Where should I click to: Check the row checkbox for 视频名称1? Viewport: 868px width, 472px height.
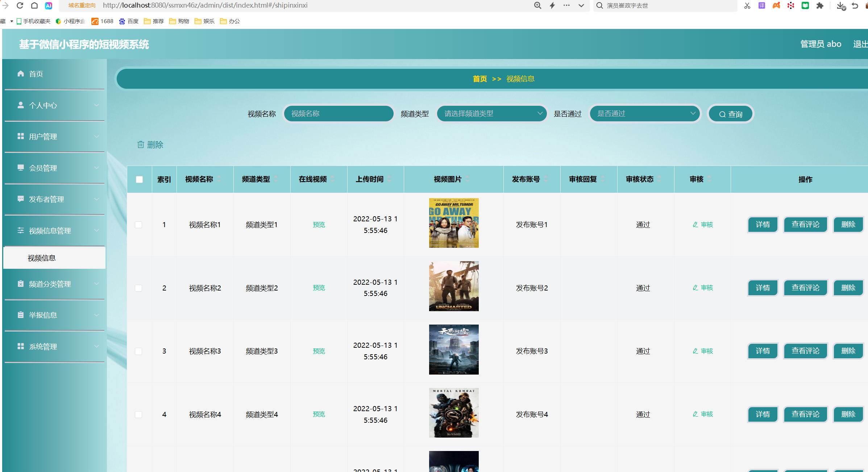click(x=138, y=225)
